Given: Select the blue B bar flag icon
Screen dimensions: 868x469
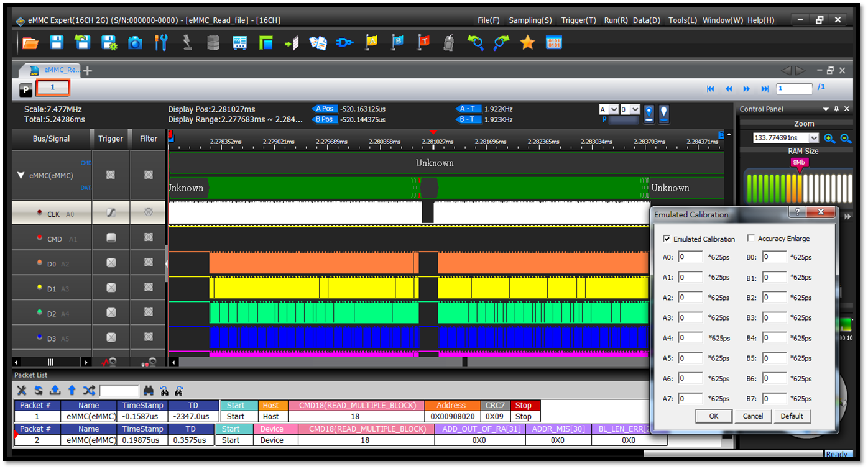Looking at the screenshot, I should point(397,42).
